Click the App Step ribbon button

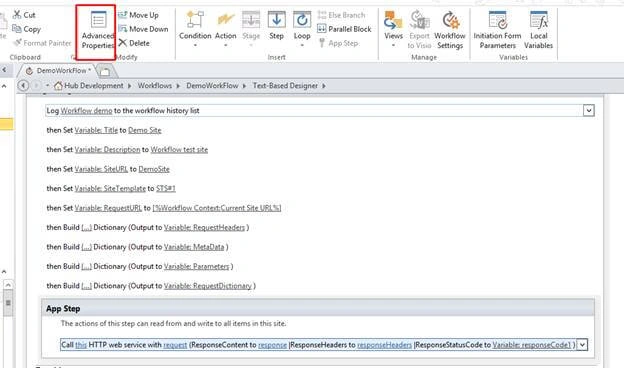pos(338,43)
